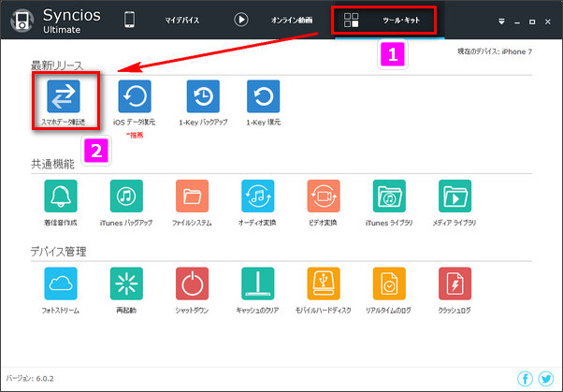Open モバイルハードディスク USB tool
This screenshot has width=563, height=392.
pos(324,283)
